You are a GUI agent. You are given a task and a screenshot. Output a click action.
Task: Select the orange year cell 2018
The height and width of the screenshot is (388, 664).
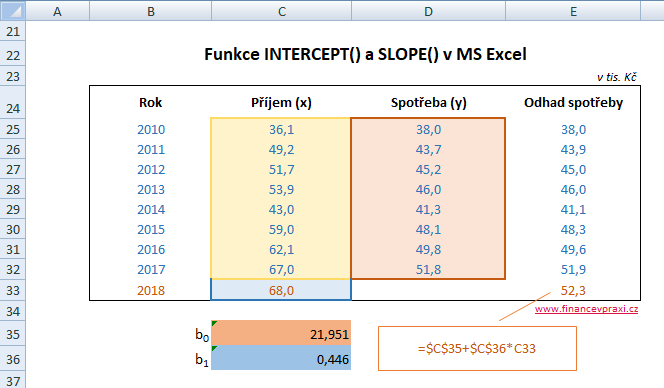pyautogui.click(x=151, y=290)
